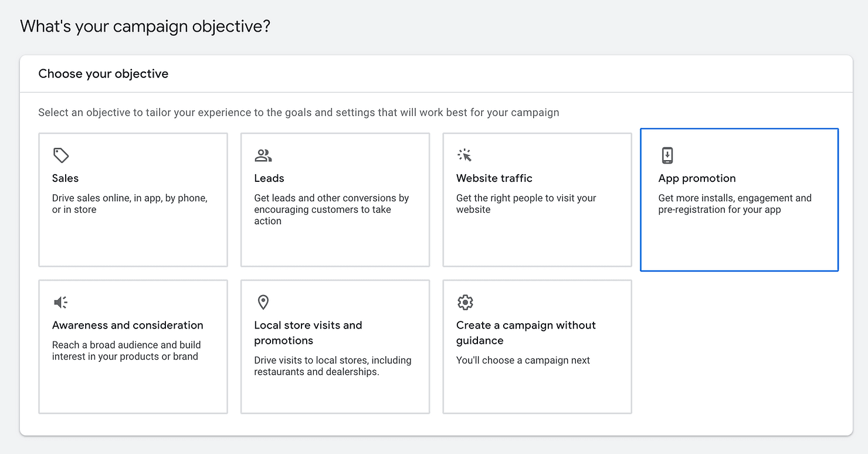Click 'Get more installs, engagement' description
Screen dimensions: 868x454
tap(734, 204)
